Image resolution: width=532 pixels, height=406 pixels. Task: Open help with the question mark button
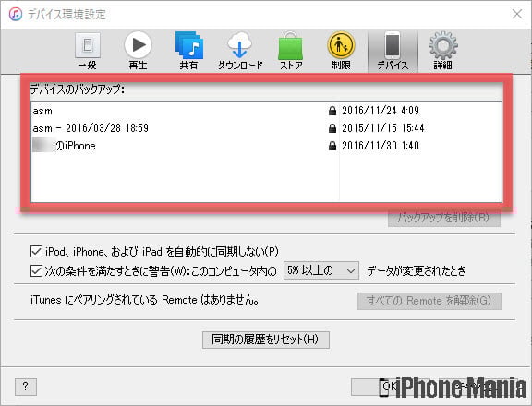[x=26, y=387]
